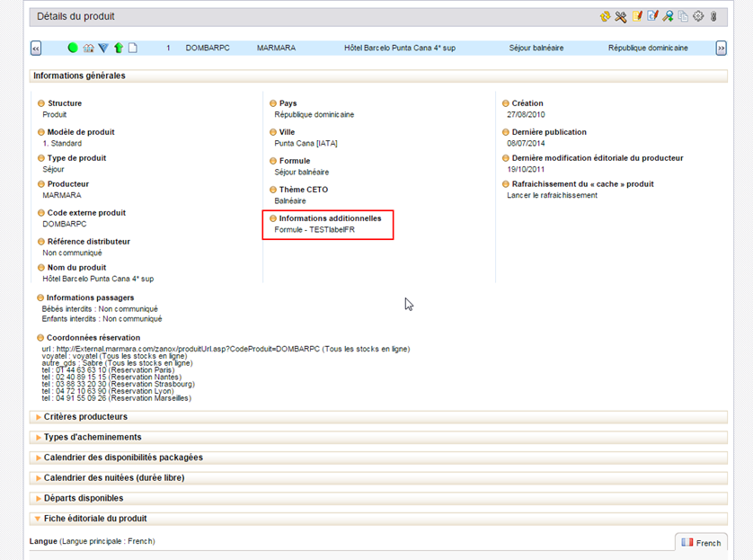Click the magnifier with green plus icon
This screenshot has height=560, width=753.
(x=668, y=17)
